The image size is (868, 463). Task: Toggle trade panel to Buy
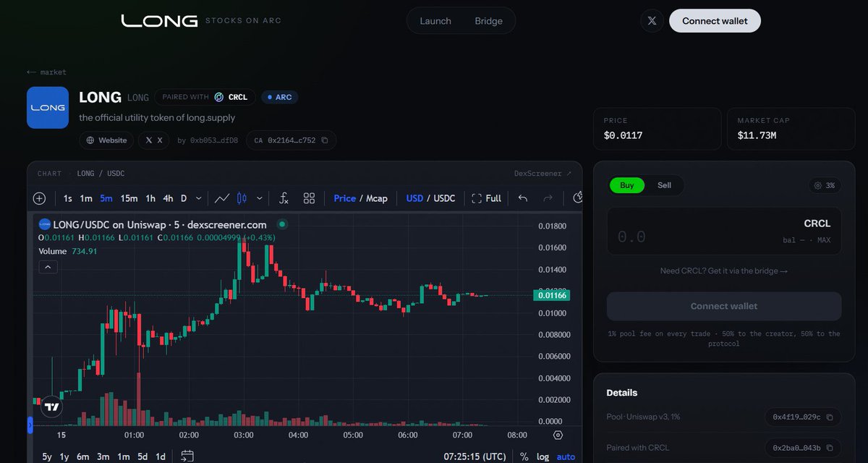627,185
